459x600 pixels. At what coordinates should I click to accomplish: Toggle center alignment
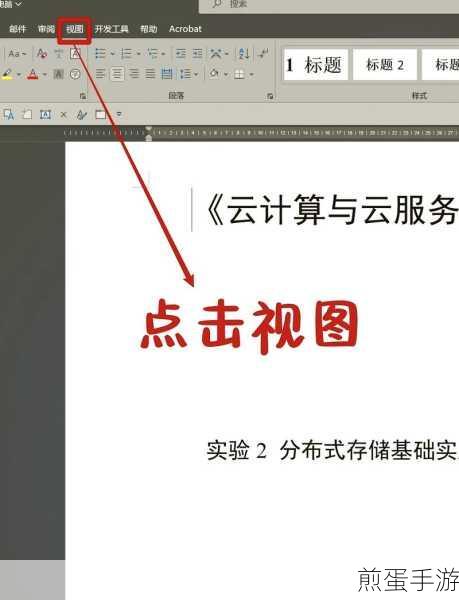117,73
